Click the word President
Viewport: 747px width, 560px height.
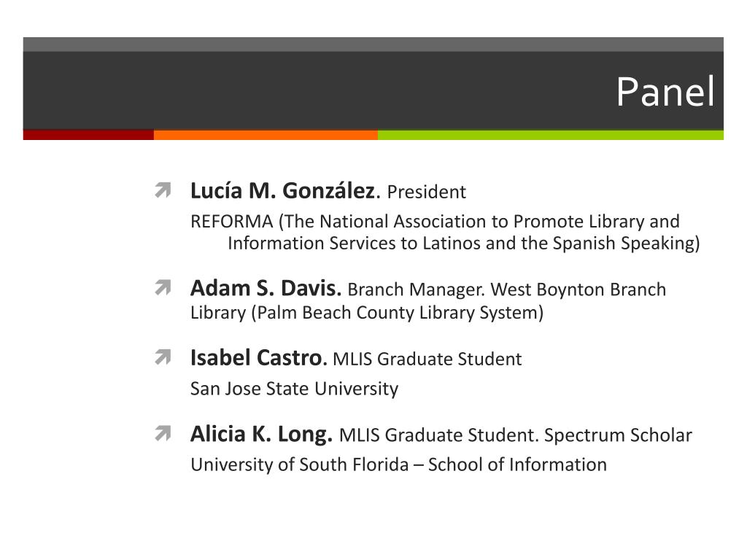click(x=426, y=192)
